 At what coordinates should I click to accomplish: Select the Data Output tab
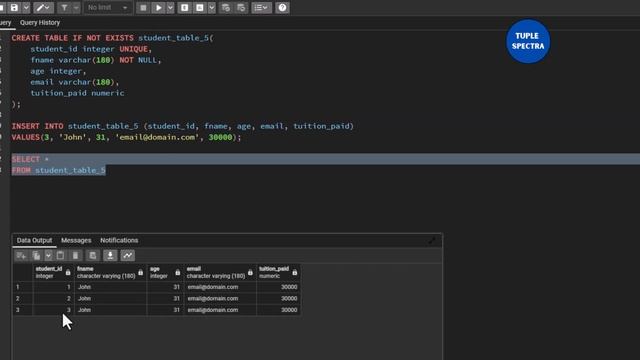(x=34, y=240)
